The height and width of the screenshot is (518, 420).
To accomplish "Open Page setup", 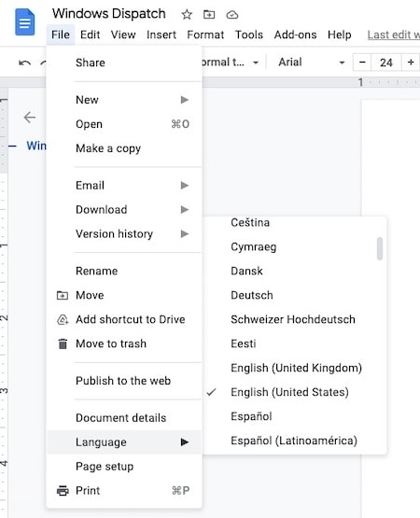I will [124, 467].
